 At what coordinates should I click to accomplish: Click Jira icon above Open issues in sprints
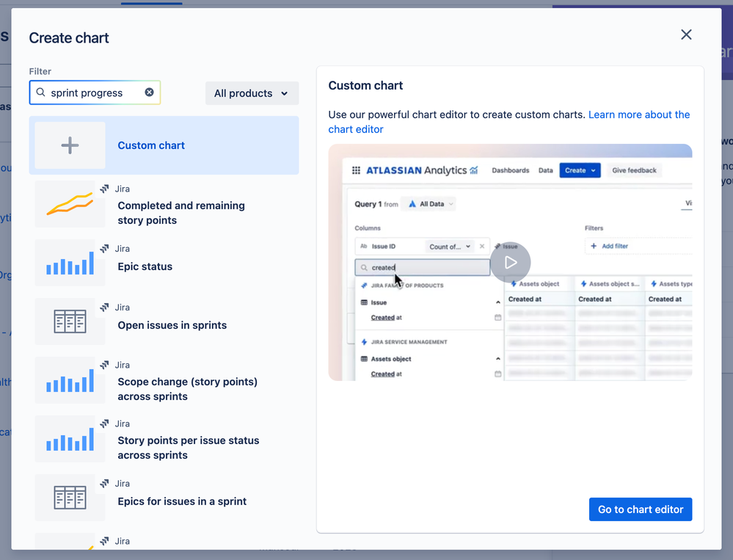point(104,307)
